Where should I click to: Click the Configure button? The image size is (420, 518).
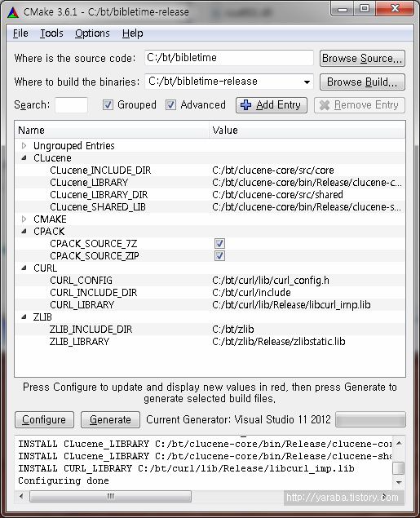click(44, 419)
